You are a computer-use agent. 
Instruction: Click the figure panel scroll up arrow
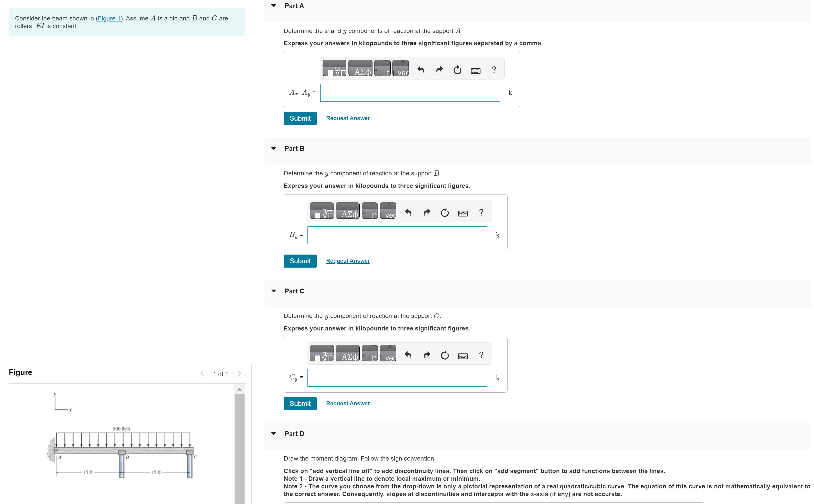pos(239,389)
